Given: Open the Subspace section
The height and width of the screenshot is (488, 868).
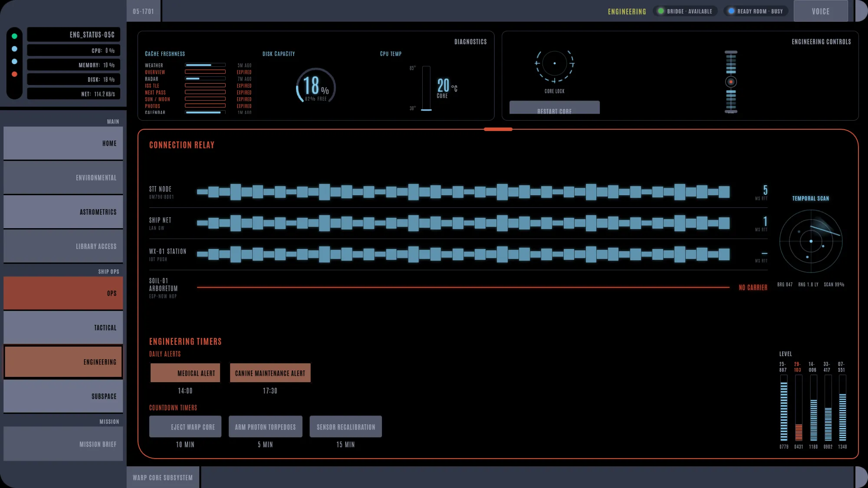Looking at the screenshot, I should 63,396.
